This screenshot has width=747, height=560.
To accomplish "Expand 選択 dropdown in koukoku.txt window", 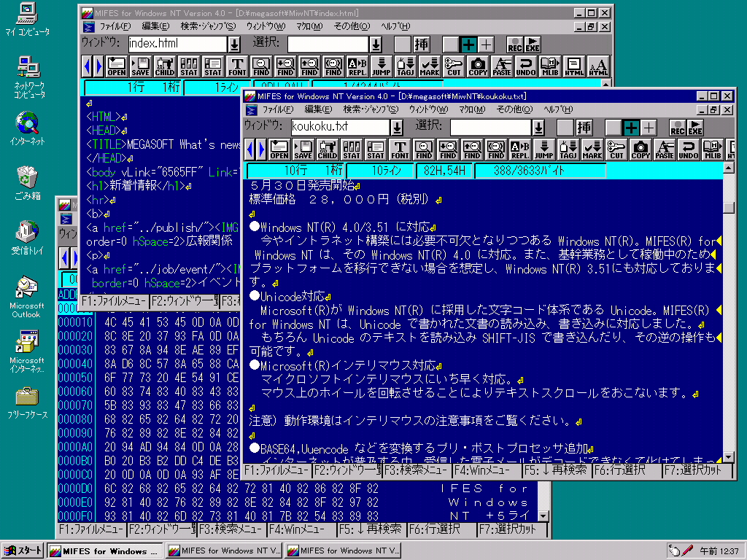I will click(x=539, y=127).
